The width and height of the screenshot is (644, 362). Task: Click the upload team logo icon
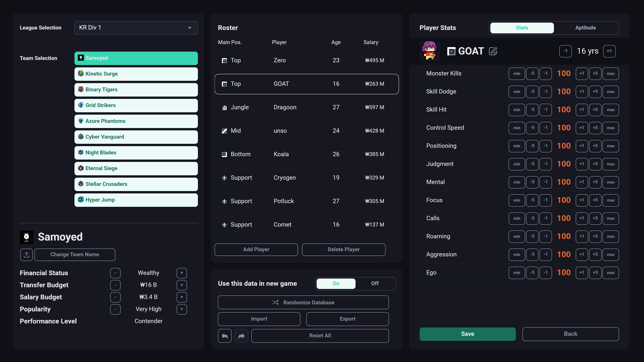(26, 255)
